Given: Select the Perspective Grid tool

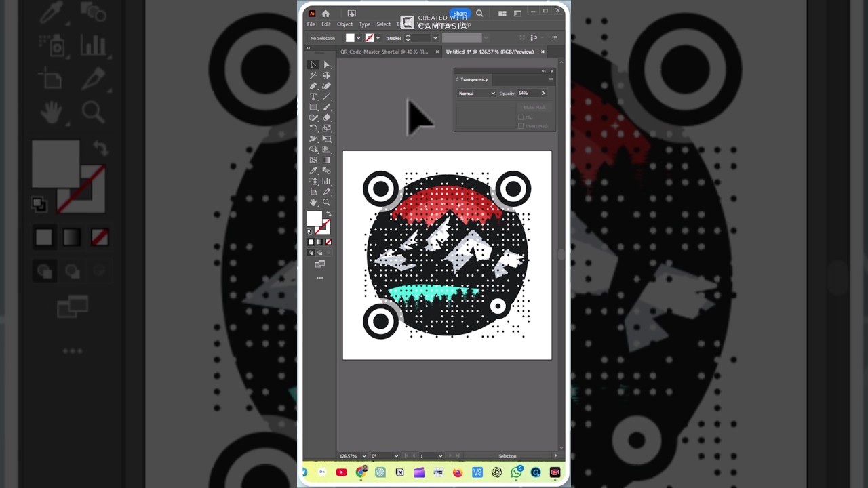Looking at the screenshot, I should tap(326, 149).
